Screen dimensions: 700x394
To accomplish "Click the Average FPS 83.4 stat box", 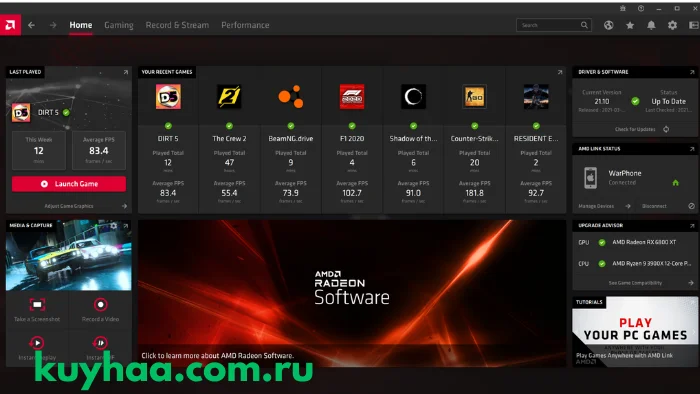I will (99, 151).
